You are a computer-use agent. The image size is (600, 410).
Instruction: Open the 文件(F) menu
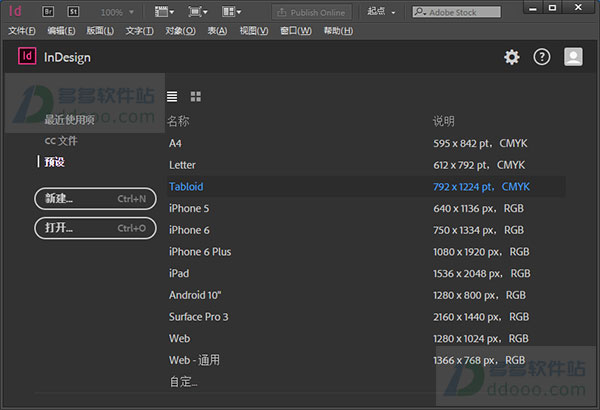22,31
